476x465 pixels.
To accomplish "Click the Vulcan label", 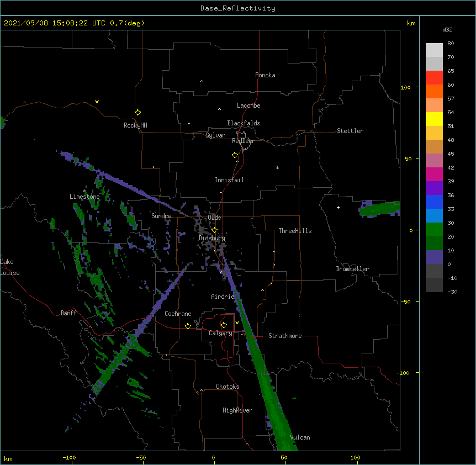I will pyautogui.click(x=300, y=437).
